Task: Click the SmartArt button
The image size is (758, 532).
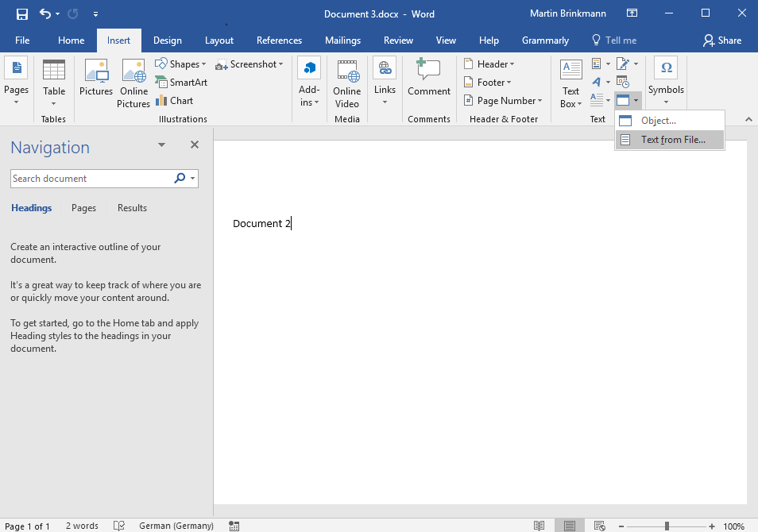Action: [181, 83]
